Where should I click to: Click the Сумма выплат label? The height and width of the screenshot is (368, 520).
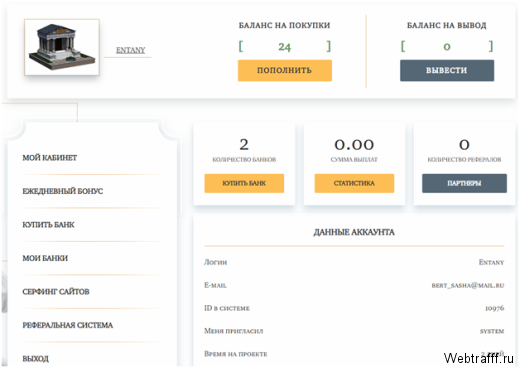click(354, 160)
